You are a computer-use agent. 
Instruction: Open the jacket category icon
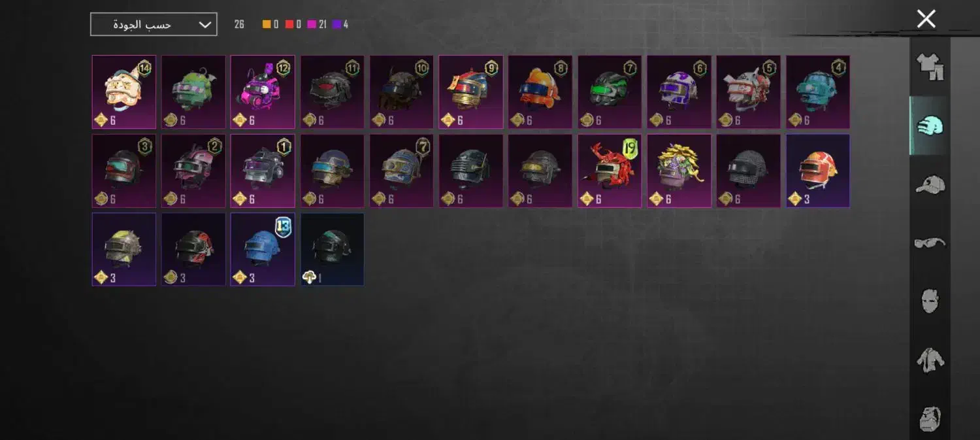click(x=930, y=360)
